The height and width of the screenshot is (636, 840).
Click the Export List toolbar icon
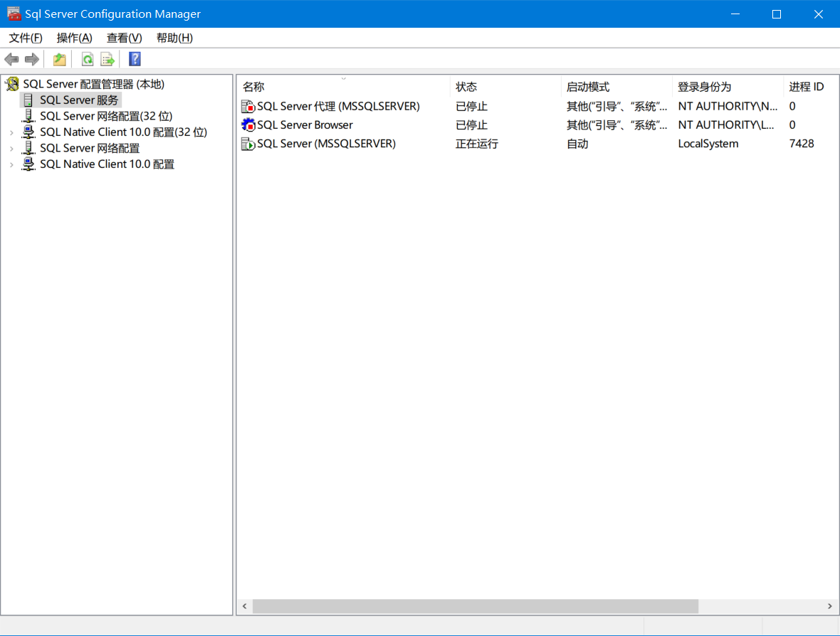point(107,59)
